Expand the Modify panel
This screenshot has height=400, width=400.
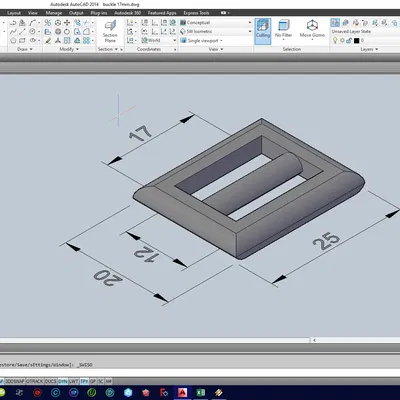coord(69,49)
